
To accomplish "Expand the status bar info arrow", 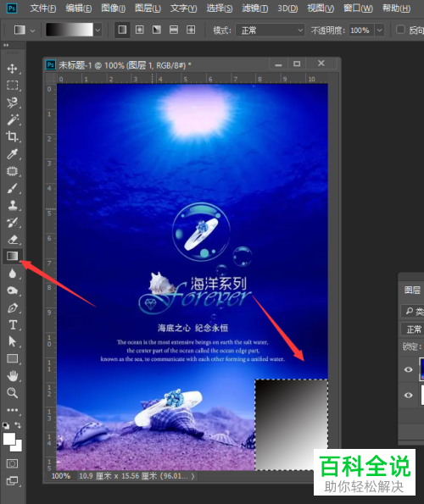I will pyautogui.click(x=192, y=476).
